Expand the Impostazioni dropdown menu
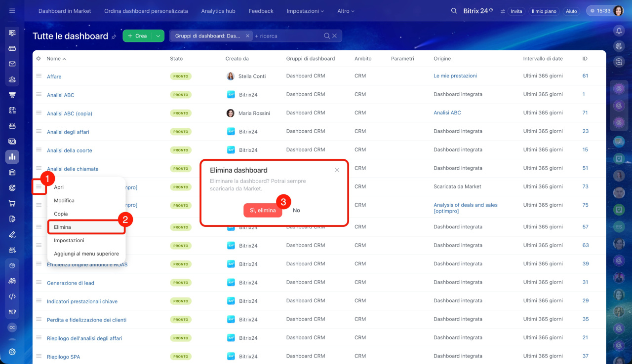 (x=305, y=11)
